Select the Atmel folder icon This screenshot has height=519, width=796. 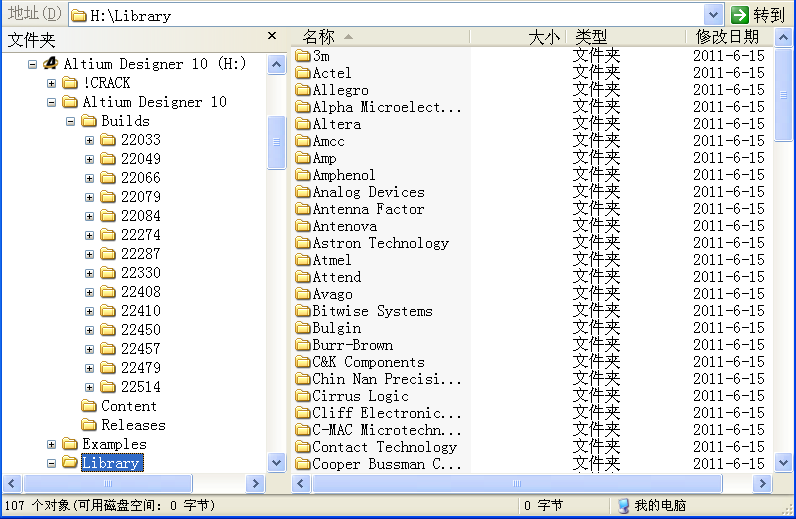(303, 260)
